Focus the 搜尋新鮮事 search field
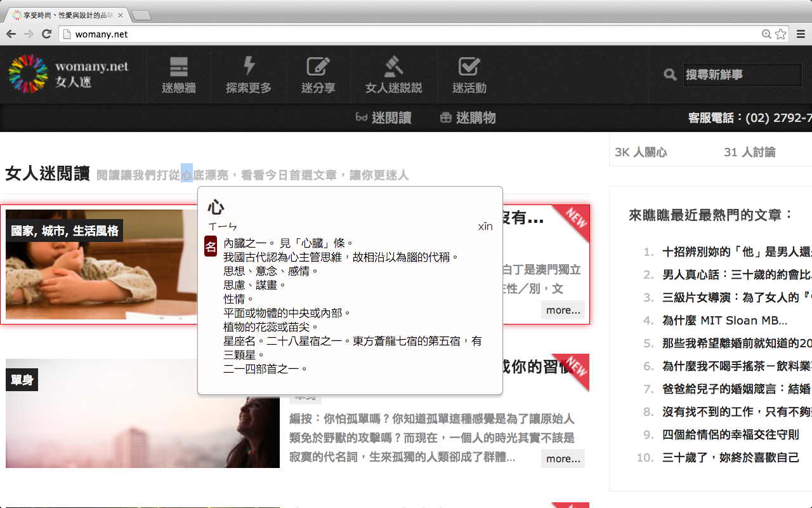This screenshot has height=508, width=812. 742,75
